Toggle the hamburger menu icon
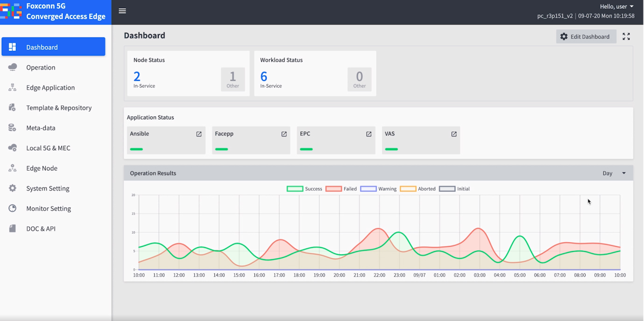This screenshot has width=644, height=321. click(x=122, y=11)
